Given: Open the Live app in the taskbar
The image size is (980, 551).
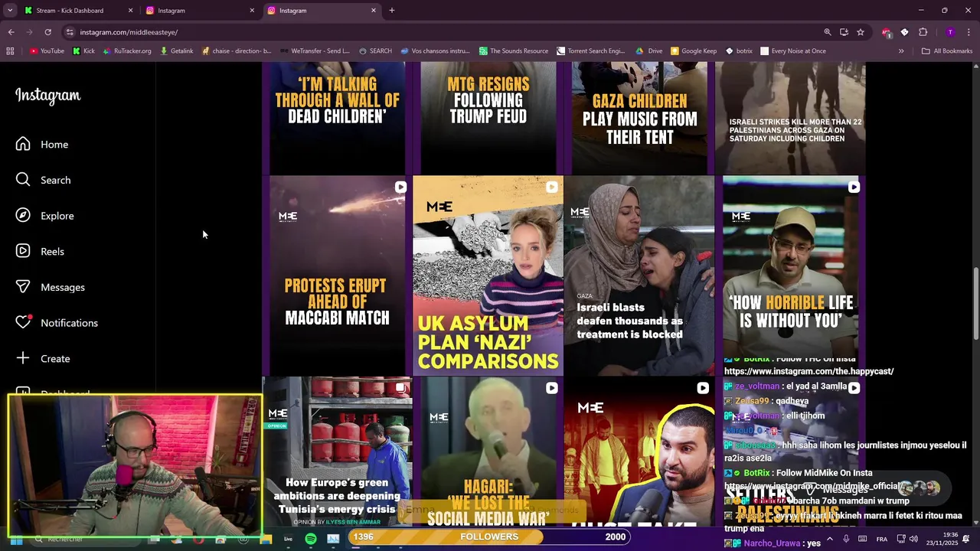Looking at the screenshot, I should tap(288, 540).
